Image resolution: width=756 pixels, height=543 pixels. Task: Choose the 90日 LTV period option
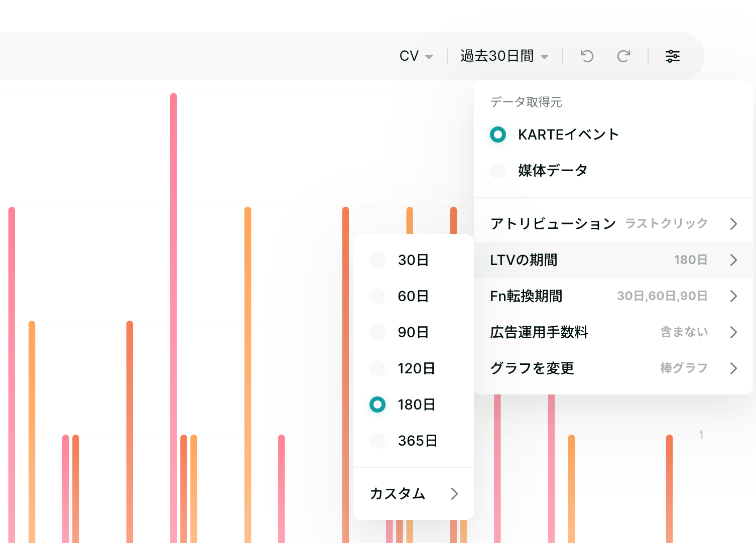414,332
